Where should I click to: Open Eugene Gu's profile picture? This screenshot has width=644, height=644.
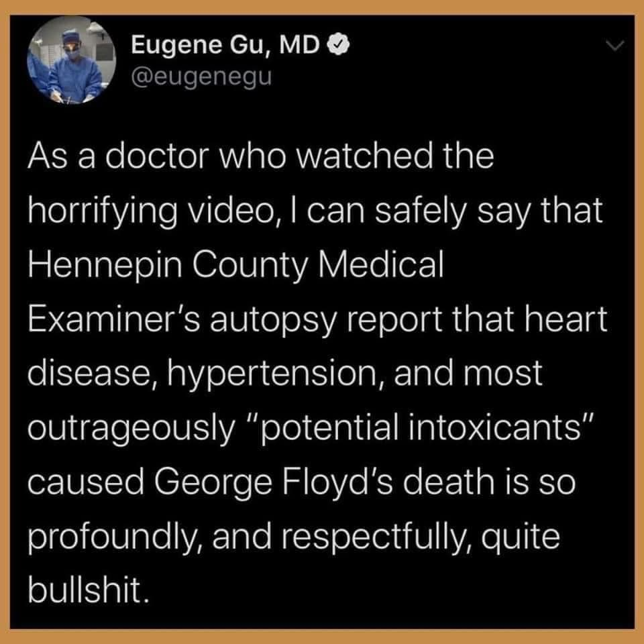72,60
